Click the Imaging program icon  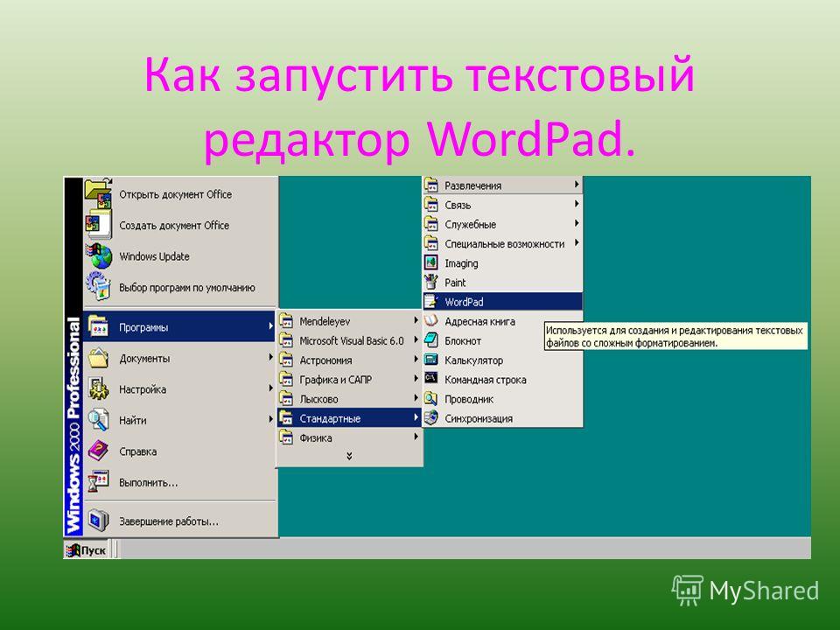click(431, 262)
